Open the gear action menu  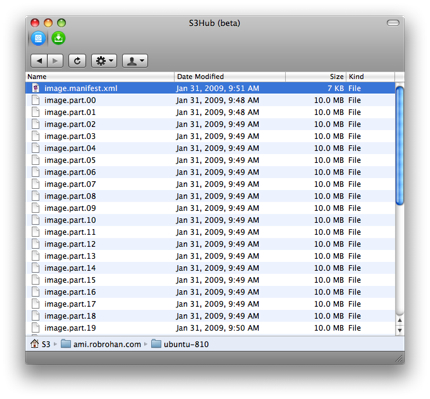pyautogui.click(x=104, y=61)
